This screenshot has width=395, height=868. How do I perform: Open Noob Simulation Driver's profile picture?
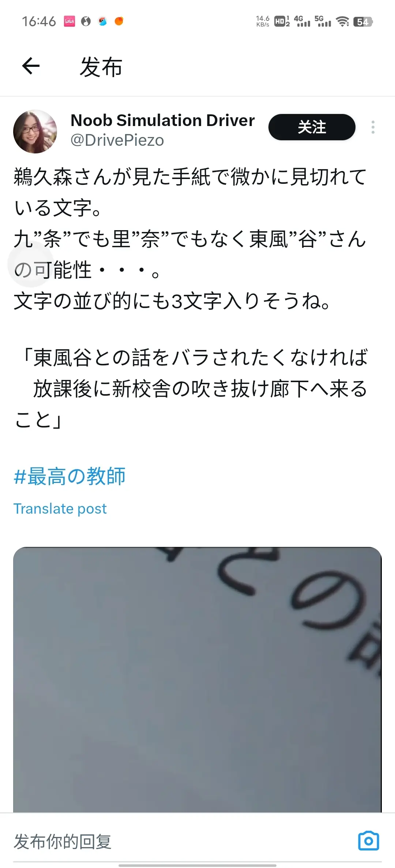point(35,132)
